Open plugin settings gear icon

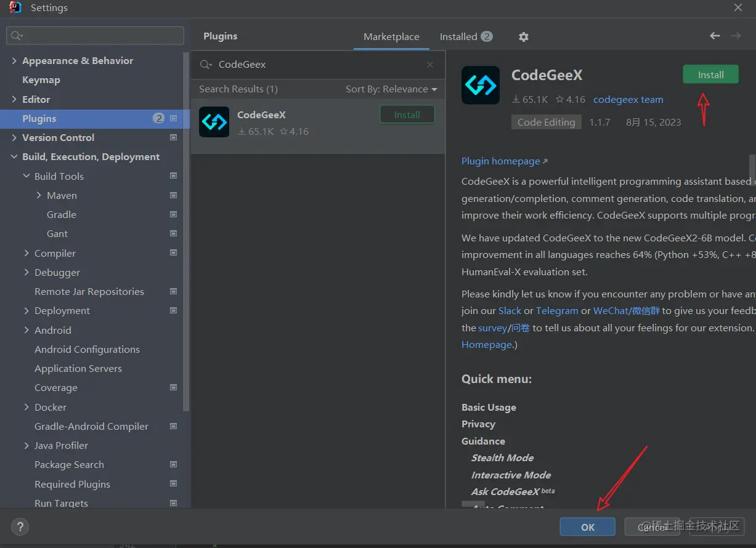[523, 37]
